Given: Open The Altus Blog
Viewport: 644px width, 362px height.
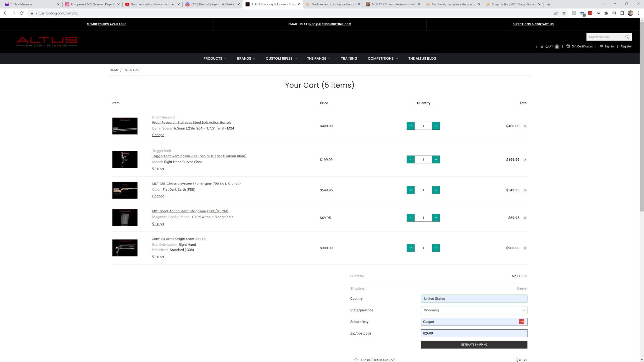Looking at the screenshot, I should (422, 58).
